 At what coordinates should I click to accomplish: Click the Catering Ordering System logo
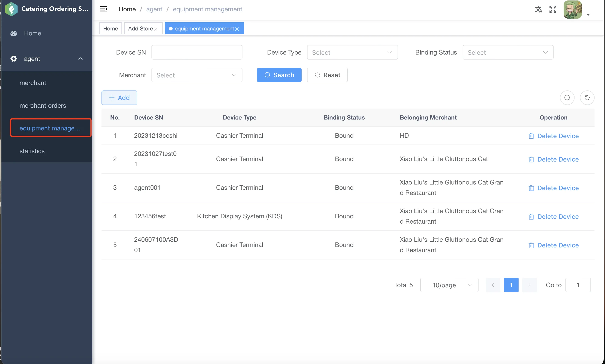(11, 9)
